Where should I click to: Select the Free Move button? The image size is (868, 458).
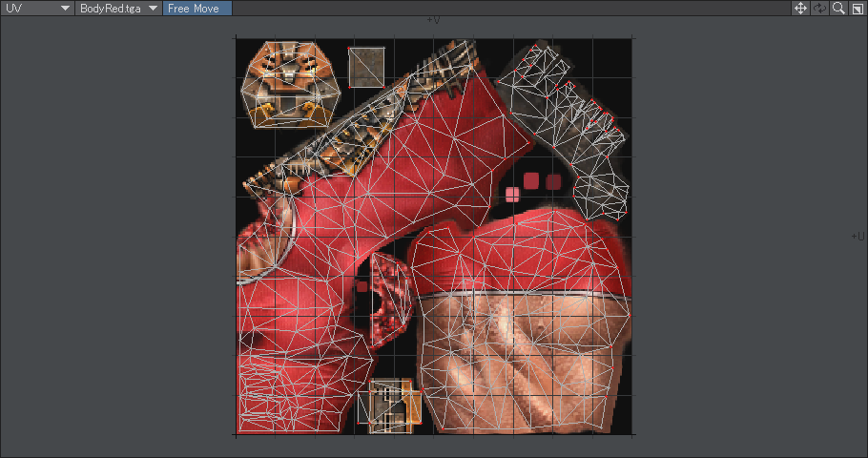pyautogui.click(x=197, y=9)
